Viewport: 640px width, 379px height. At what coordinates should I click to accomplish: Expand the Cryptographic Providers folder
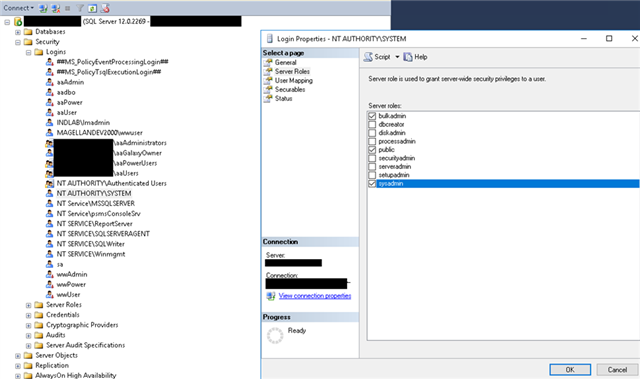click(x=28, y=326)
